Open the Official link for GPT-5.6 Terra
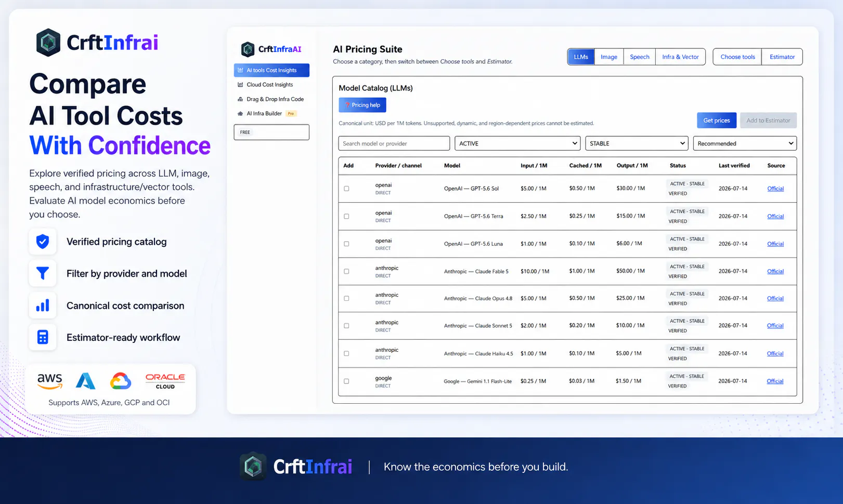 775,216
